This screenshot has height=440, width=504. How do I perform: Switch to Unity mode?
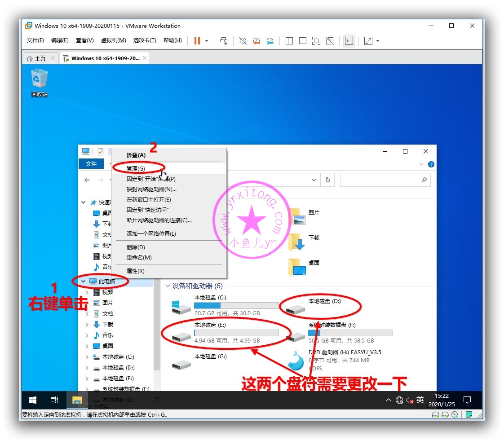pos(330,41)
